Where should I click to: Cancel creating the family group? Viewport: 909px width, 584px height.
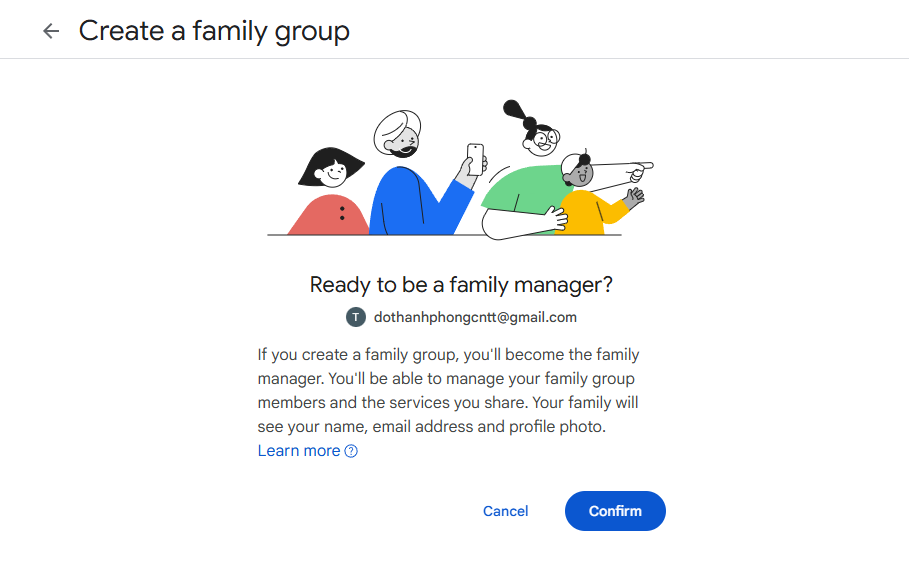[506, 511]
